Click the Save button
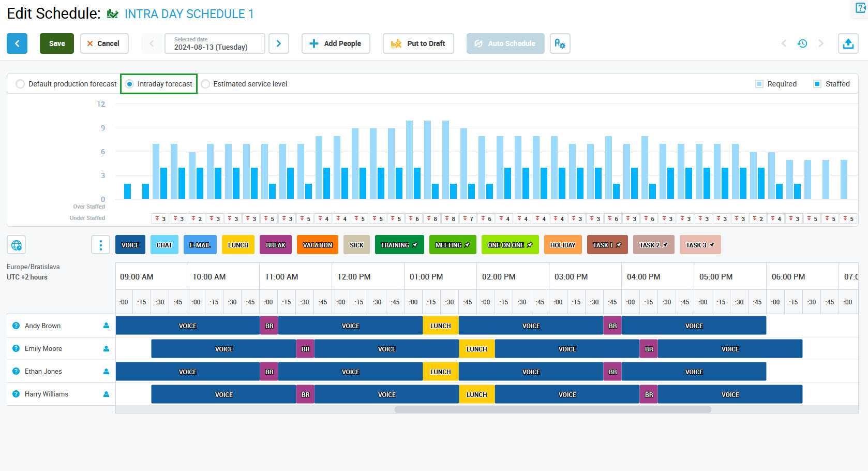 point(57,43)
